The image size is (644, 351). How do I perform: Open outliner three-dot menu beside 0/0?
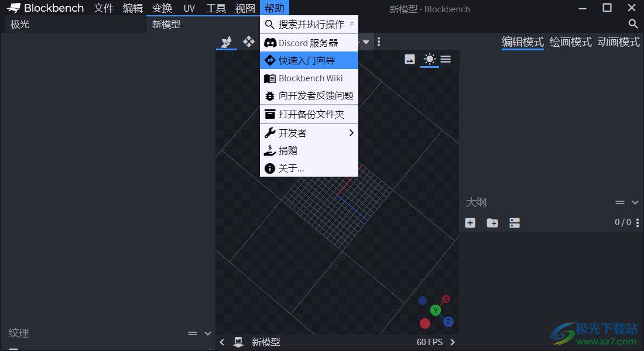638,222
